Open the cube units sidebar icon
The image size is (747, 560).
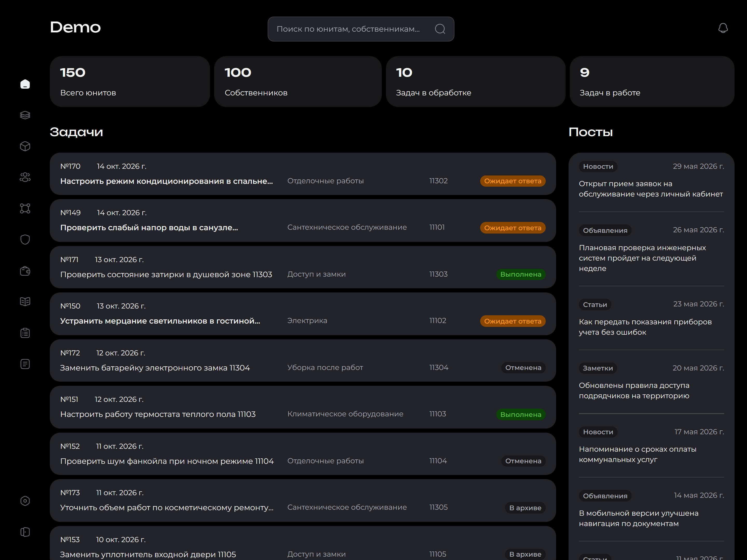25,146
